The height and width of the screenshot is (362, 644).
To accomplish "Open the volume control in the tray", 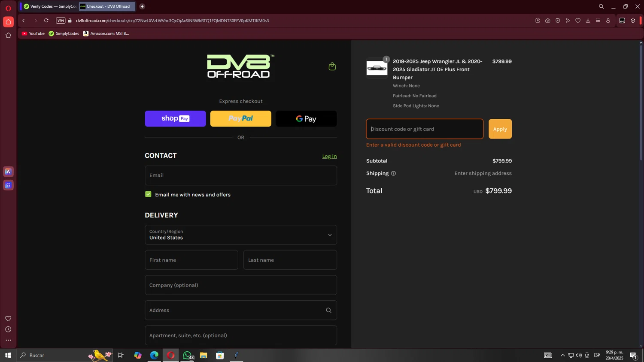I will tap(579, 355).
